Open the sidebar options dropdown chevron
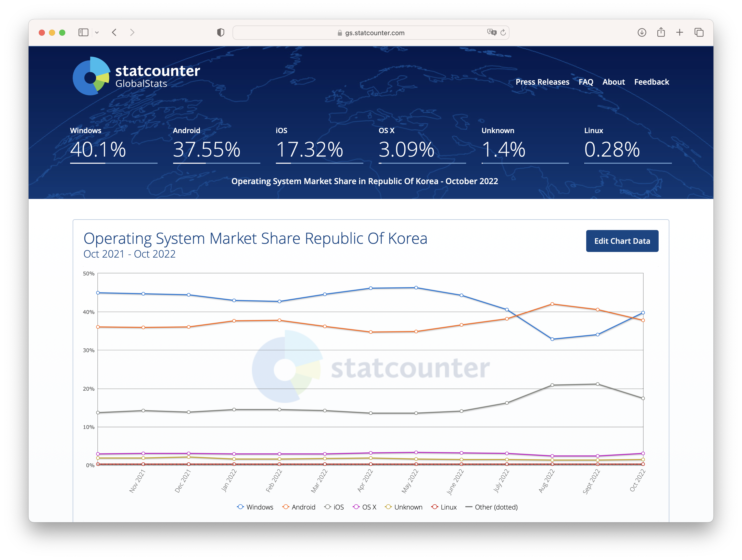Image resolution: width=742 pixels, height=560 pixels. [97, 33]
